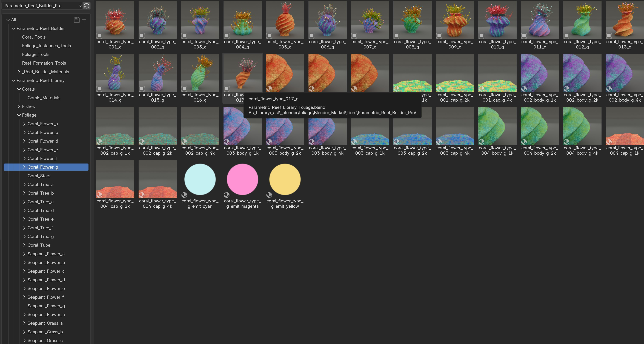Expand the _Reef_Builder_Materials catalog
This screenshot has width=644, height=344.
tap(19, 72)
